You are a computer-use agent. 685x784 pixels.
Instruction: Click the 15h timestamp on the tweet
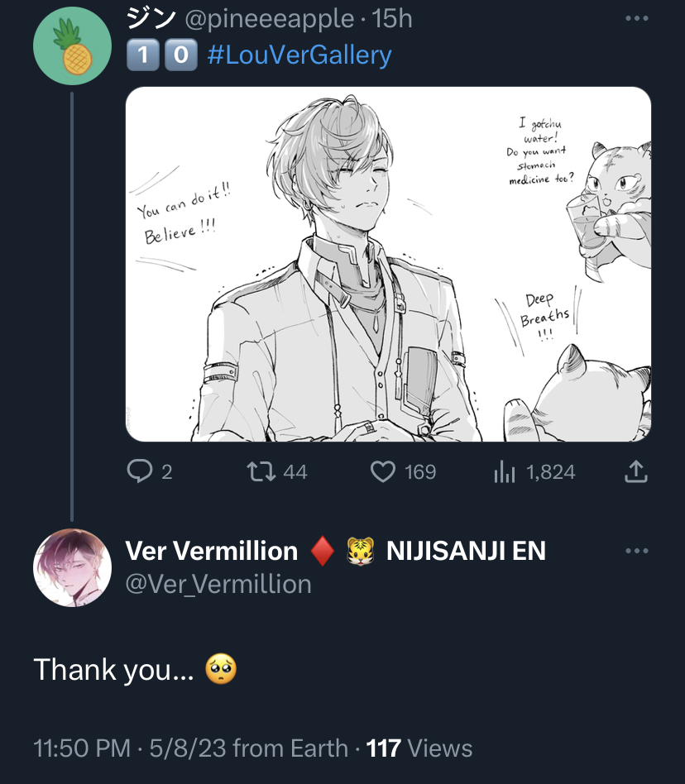point(393,19)
